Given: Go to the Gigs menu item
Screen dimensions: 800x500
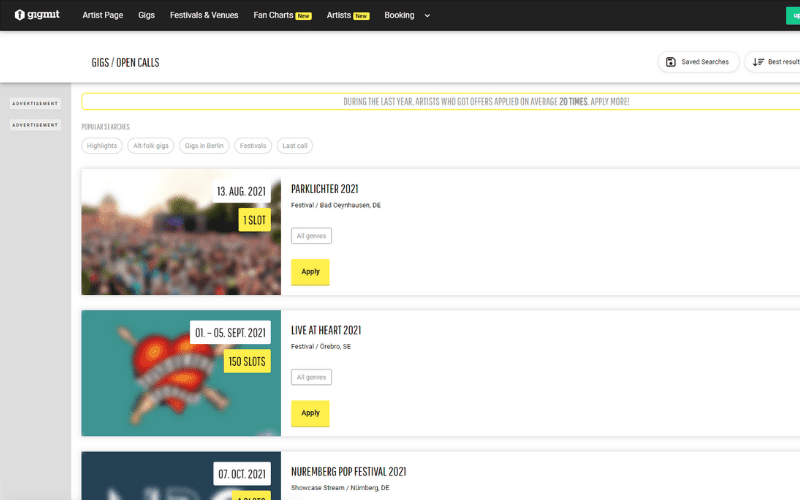Looking at the screenshot, I should click(146, 15).
